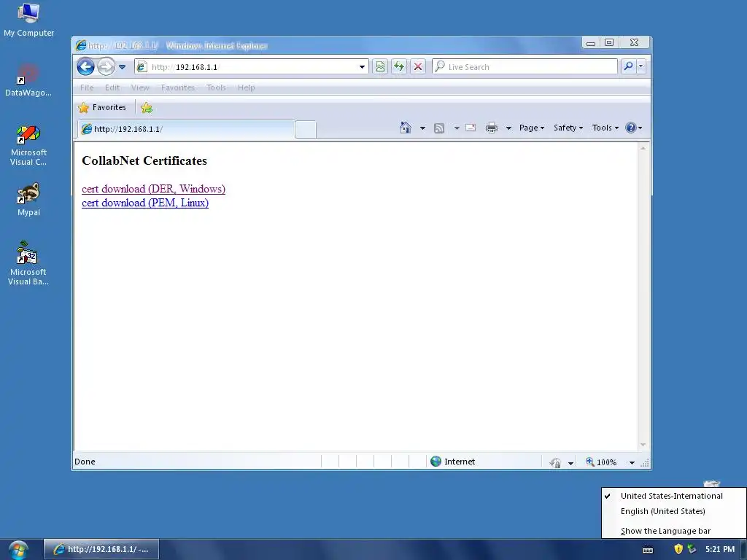The image size is (747, 560).
Task: Open cert download (PEM, Linux) link
Action: click(x=145, y=203)
